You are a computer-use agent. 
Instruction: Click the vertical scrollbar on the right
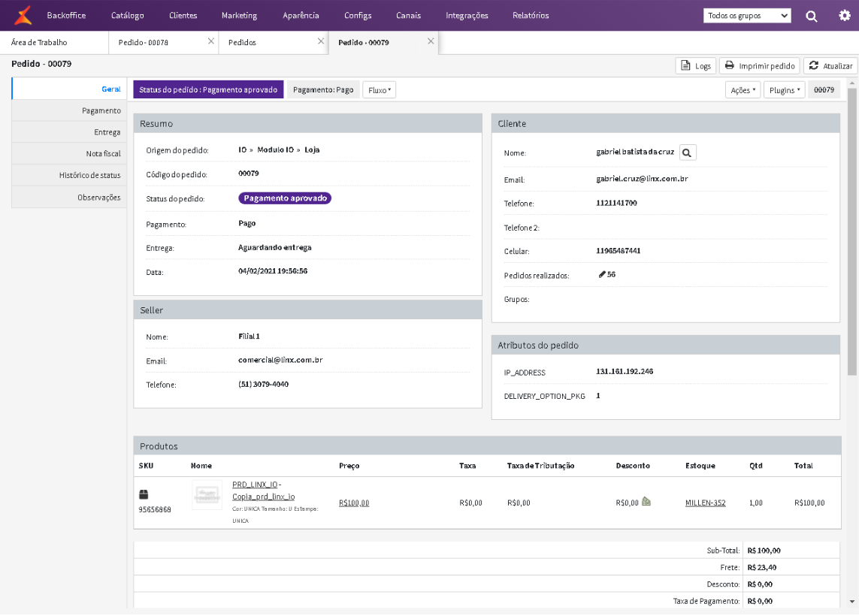(x=851, y=225)
